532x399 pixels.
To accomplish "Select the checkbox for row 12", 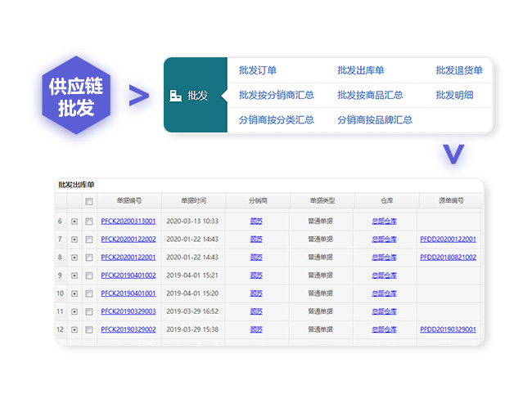I will point(89,330).
